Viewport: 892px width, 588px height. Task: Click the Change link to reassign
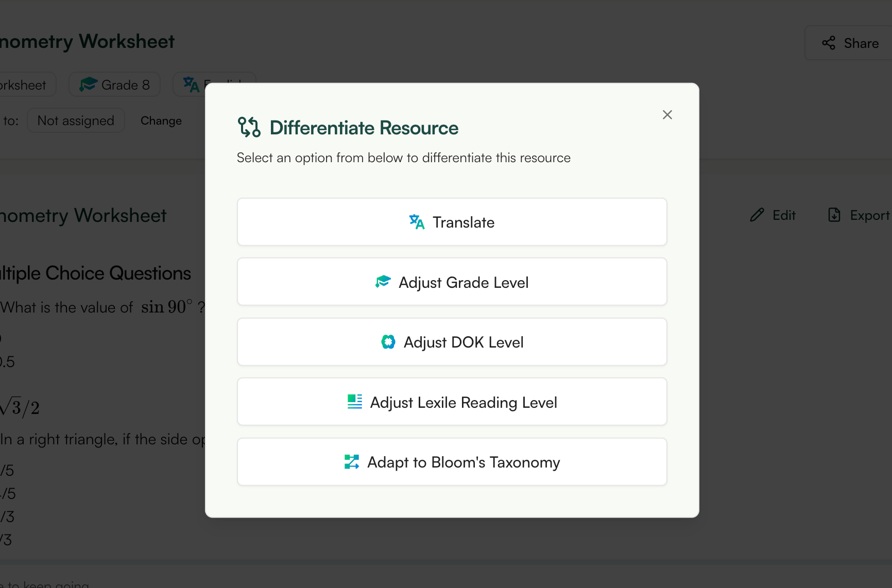[161, 120]
